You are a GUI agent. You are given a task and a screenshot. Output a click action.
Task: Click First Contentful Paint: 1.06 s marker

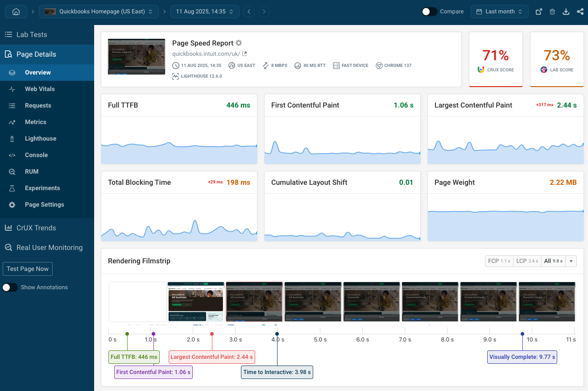(153, 372)
